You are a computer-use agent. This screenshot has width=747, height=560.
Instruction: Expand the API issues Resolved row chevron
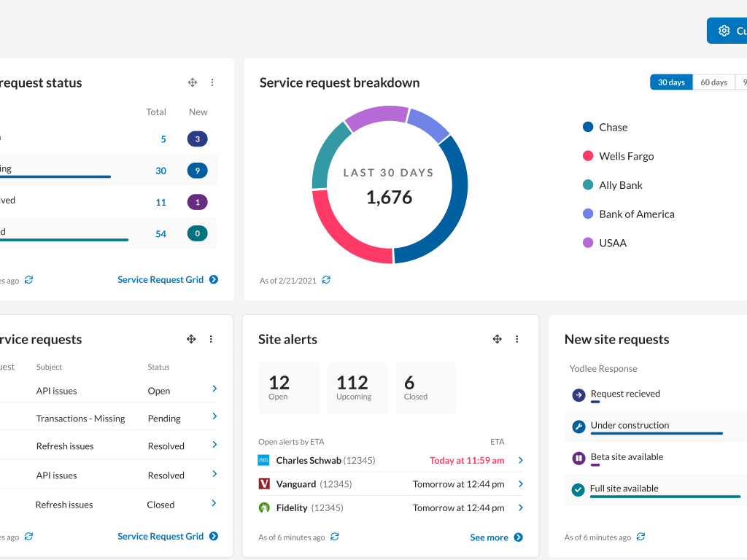(x=214, y=474)
